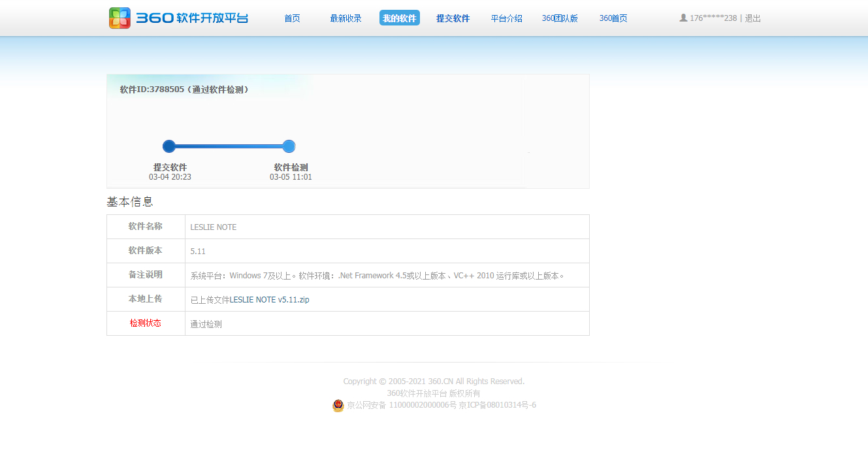The image size is (868, 456).
Task: Select the 我的软件 tab
Action: pyautogui.click(x=400, y=18)
